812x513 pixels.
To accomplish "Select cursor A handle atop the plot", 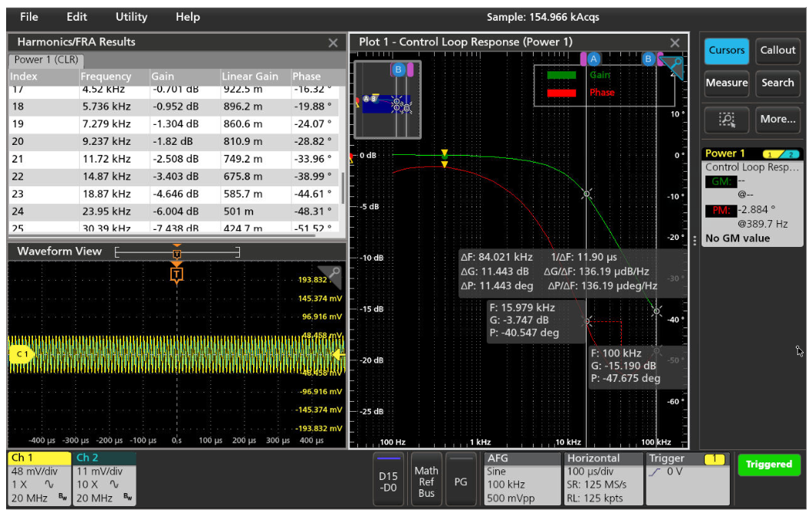I will 593,58.
